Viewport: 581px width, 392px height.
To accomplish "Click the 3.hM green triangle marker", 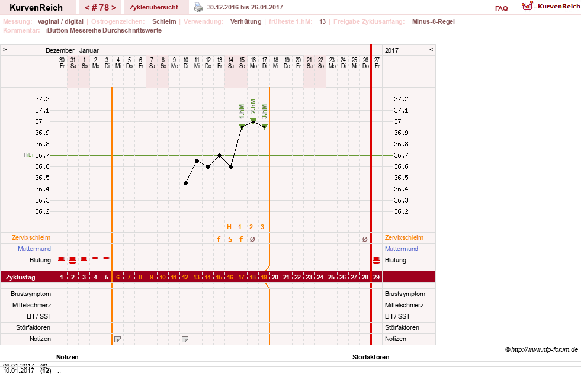I will click(x=265, y=126).
